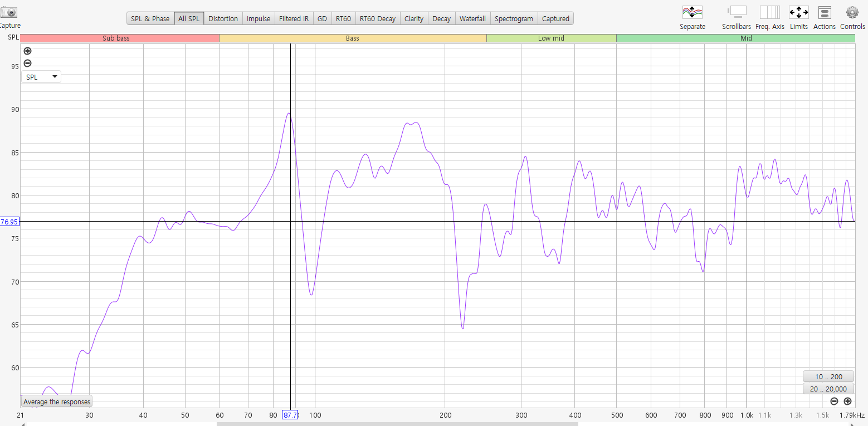The image size is (868, 426).
Task: Open the Controls gear icon
Action: pos(852,12)
